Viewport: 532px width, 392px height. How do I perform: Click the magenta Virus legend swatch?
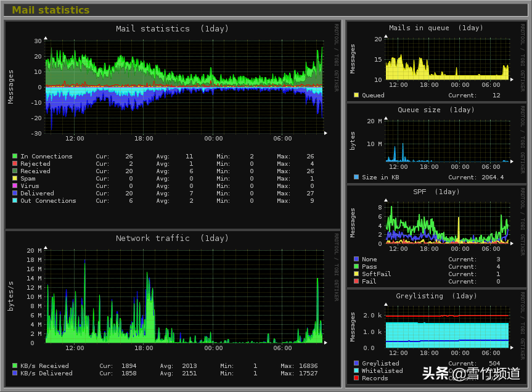pyautogui.click(x=14, y=186)
